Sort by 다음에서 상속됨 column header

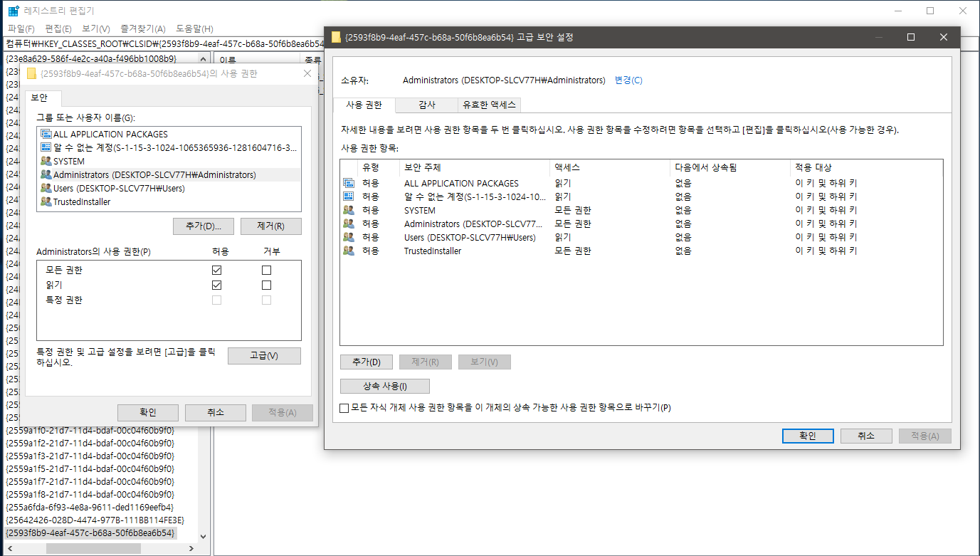(731, 168)
